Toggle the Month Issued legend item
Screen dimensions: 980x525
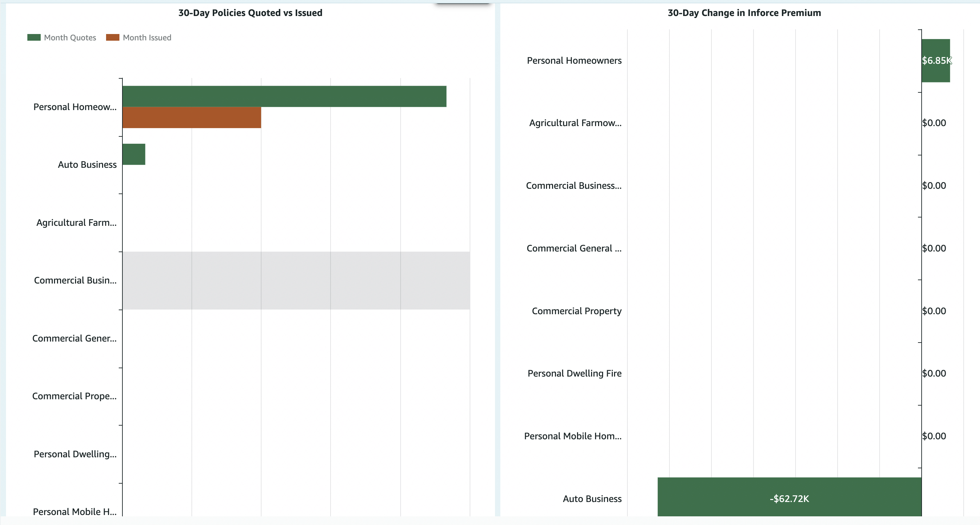tap(147, 38)
